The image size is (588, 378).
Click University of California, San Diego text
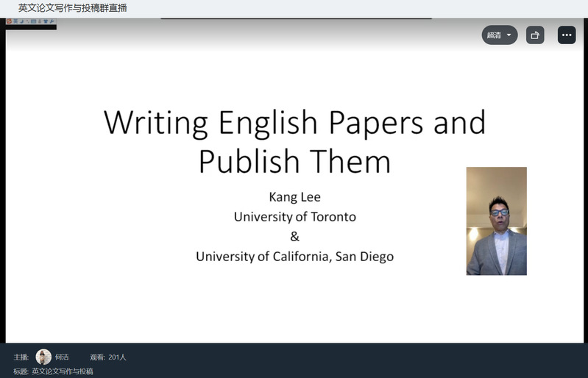point(294,257)
